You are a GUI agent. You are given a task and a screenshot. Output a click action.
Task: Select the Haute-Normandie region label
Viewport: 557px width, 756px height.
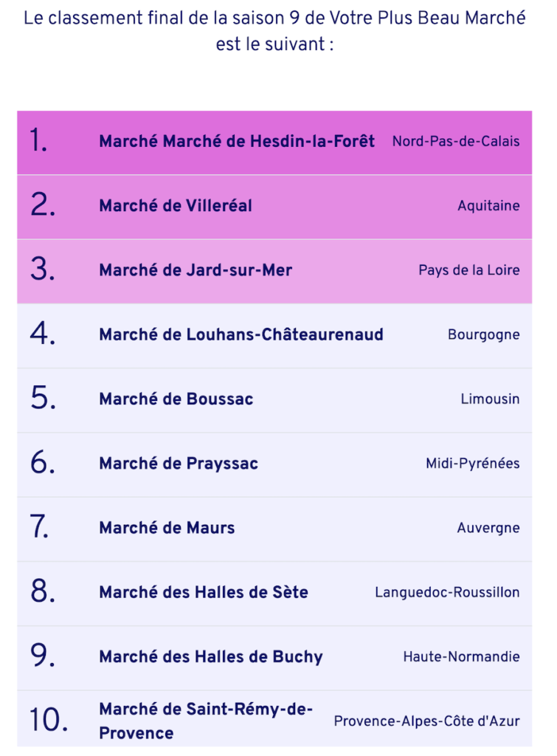click(x=461, y=656)
